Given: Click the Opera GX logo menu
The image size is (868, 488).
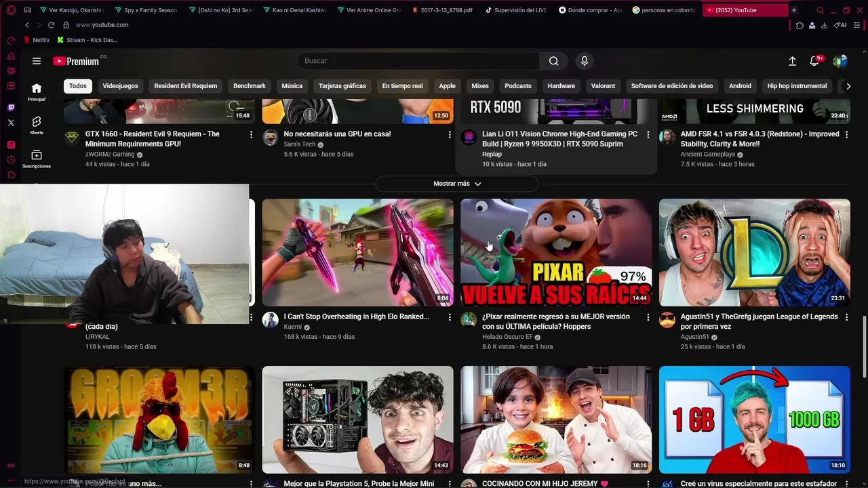Looking at the screenshot, I should tap(11, 10).
